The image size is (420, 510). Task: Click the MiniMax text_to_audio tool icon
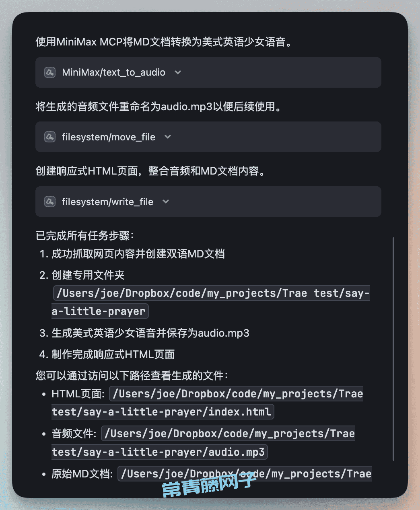[x=50, y=72]
